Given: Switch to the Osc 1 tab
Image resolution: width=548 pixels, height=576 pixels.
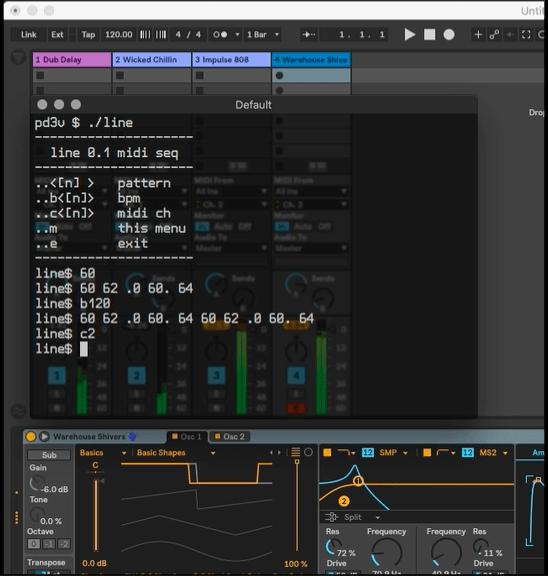Looking at the screenshot, I should pos(187,436).
